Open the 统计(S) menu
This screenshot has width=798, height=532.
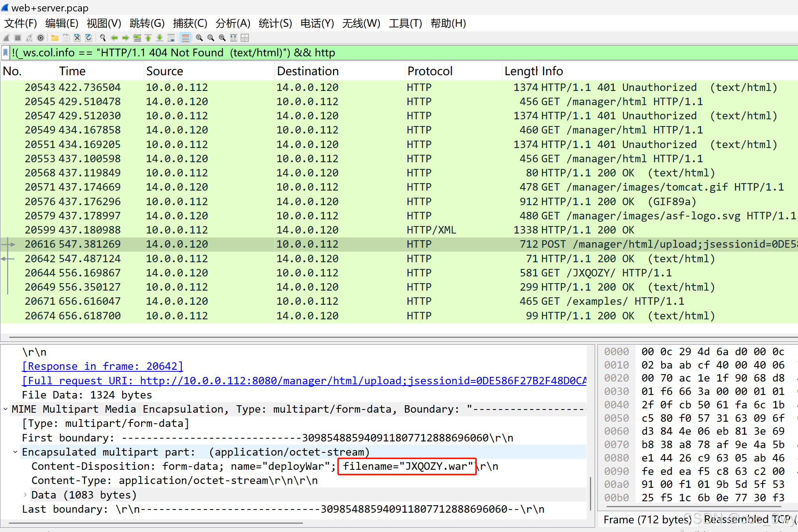pyautogui.click(x=275, y=24)
